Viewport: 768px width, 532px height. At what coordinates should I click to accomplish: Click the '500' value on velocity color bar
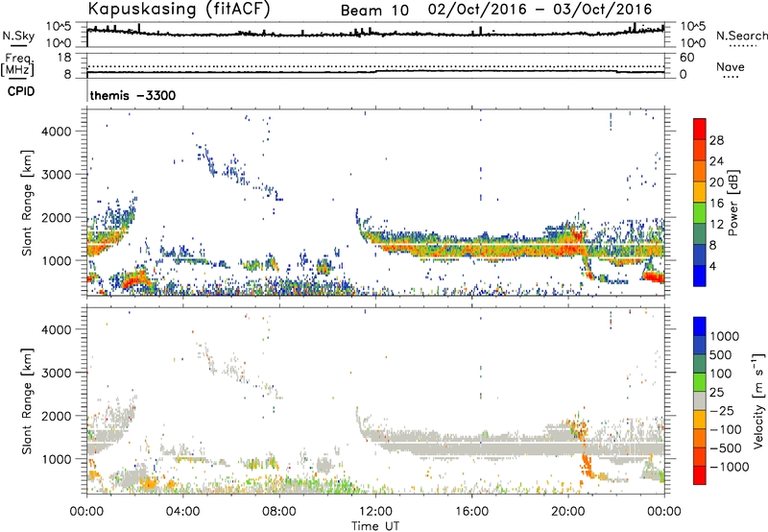pos(721,354)
